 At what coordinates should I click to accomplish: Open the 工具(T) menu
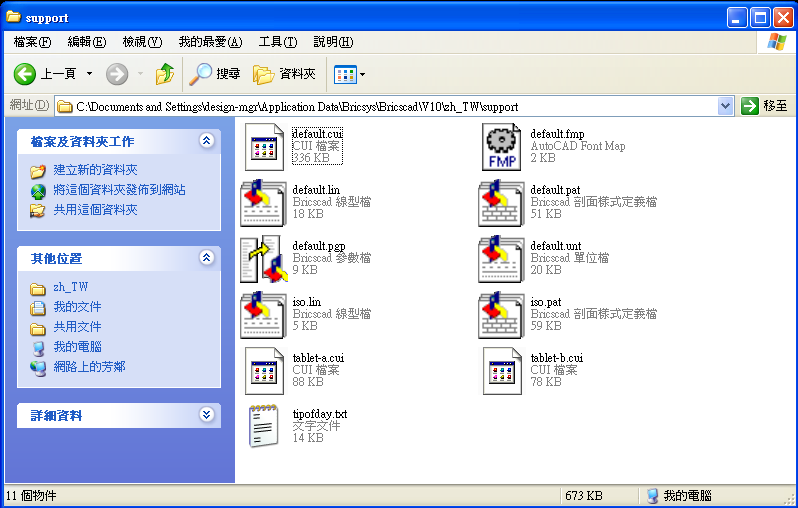278,42
